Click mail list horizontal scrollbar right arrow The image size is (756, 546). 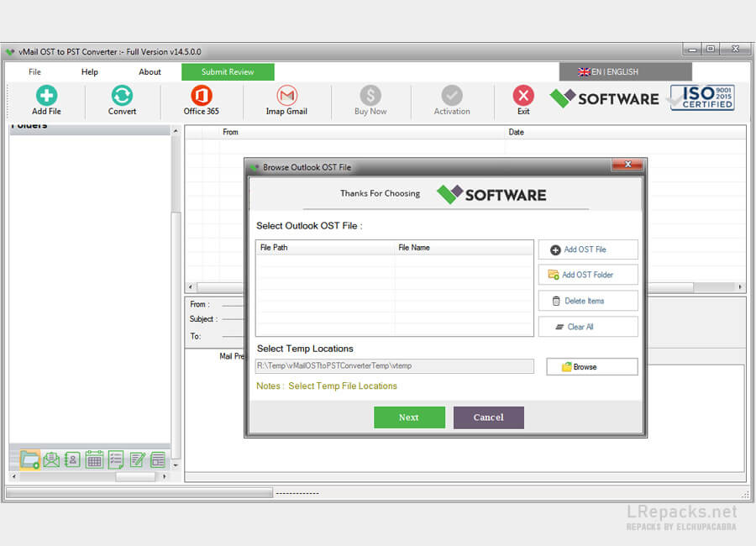740,287
